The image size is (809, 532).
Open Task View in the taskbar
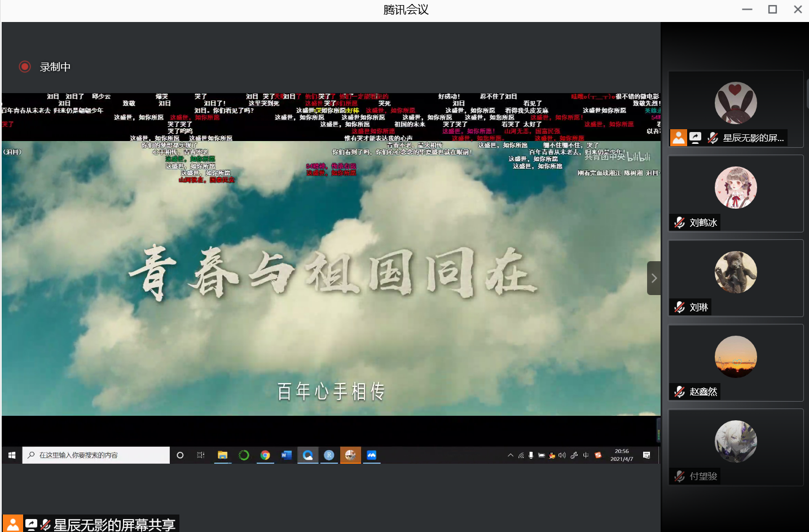pos(200,455)
